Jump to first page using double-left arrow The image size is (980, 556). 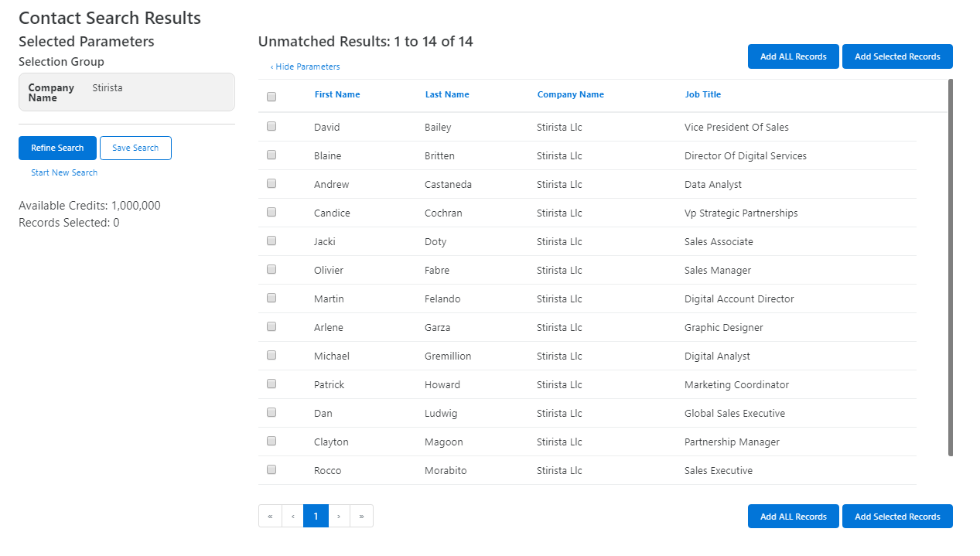[270, 516]
